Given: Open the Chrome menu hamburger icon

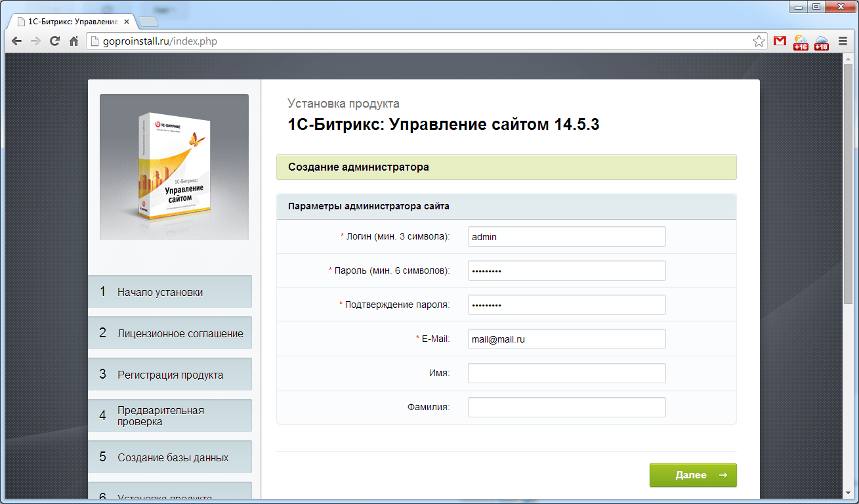Looking at the screenshot, I should tap(843, 41).
